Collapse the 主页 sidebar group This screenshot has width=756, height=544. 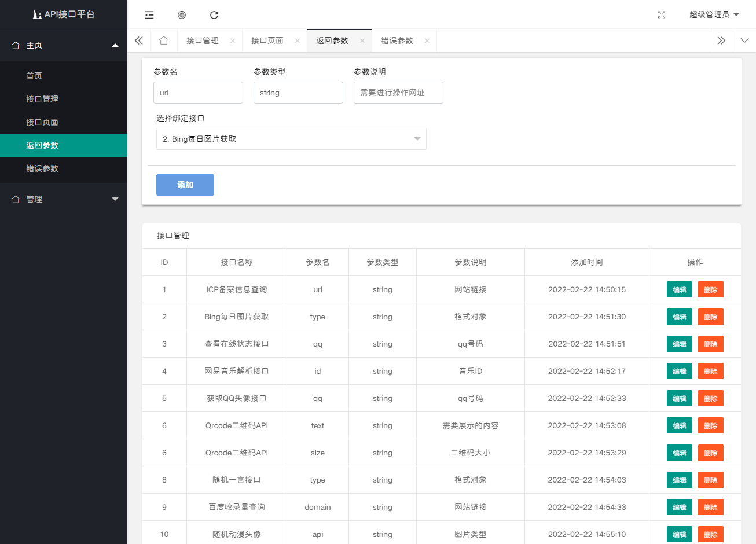[64, 45]
